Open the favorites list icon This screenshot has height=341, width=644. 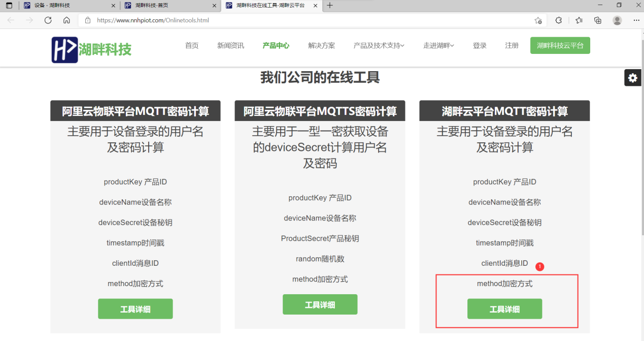coord(579,20)
